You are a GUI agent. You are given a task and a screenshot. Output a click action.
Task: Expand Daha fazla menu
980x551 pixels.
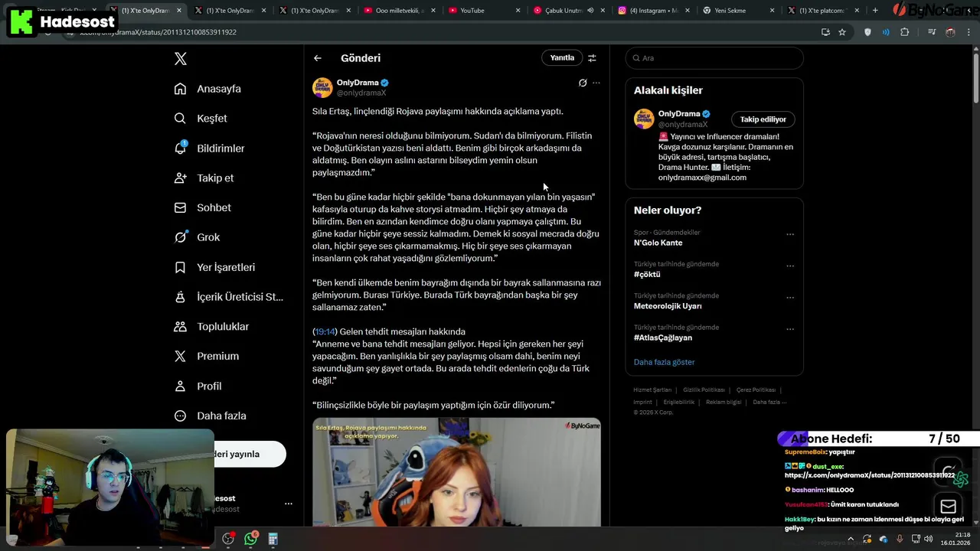coord(210,416)
